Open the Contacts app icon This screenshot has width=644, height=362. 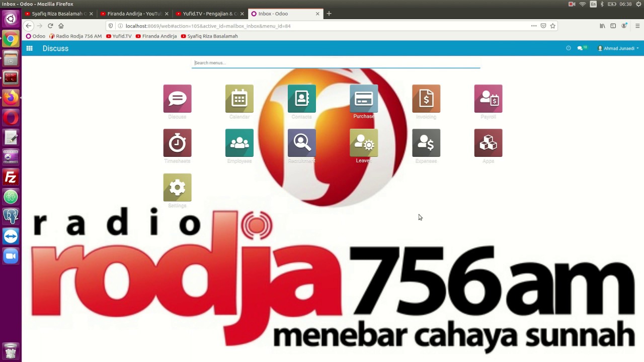click(302, 99)
